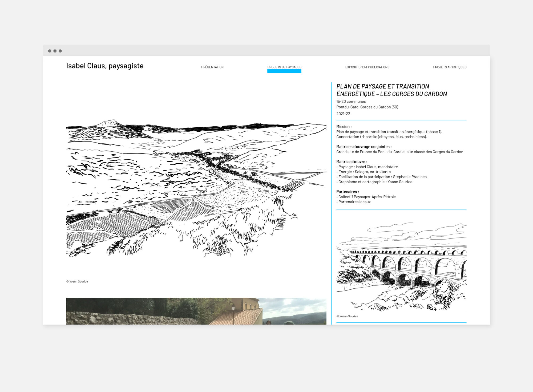Click 'Energie : Solagro, co-traitants' bullet

[x=364, y=172]
